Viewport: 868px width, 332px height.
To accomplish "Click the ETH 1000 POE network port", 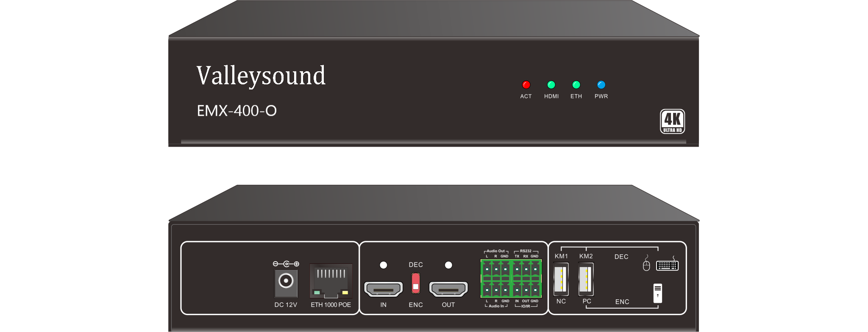I will 331,281.
